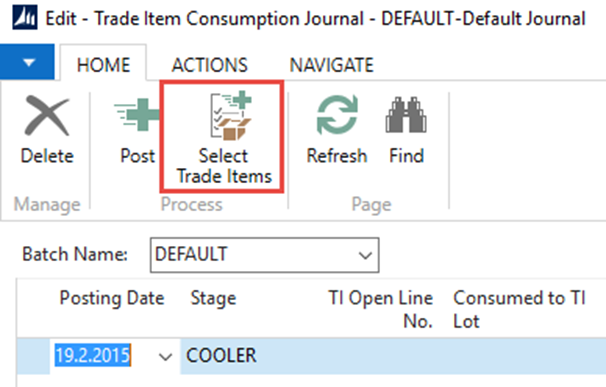The width and height of the screenshot is (606, 387).
Task: Open the Posting Date dropdown chevron
Action: [165, 356]
